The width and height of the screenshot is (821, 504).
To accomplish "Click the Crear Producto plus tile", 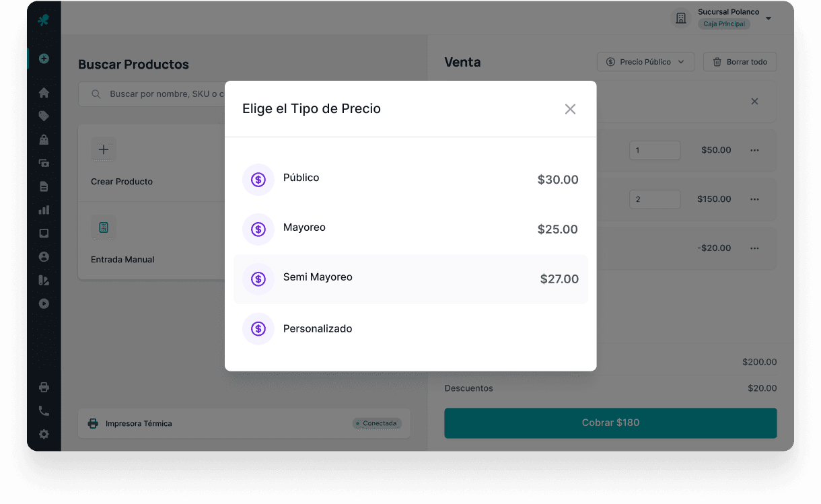I will point(104,149).
